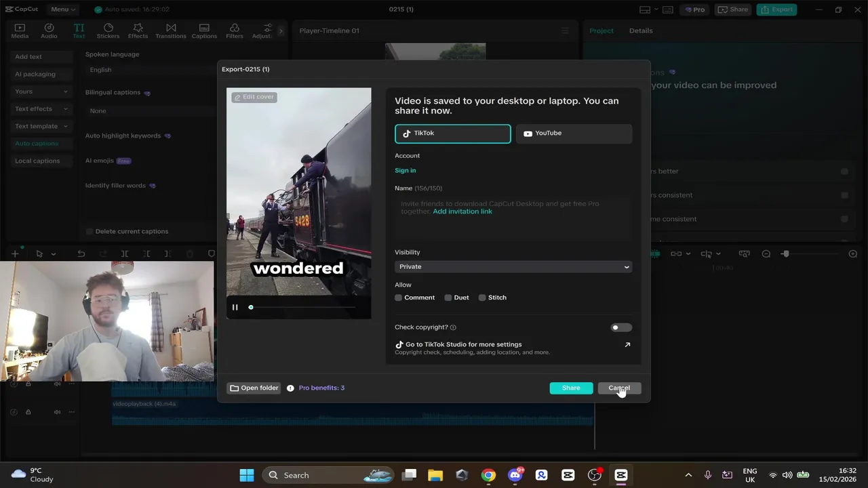868x488 pixels.
Task: Click the arrow icon for TikTok Studio
Action: [627, 344]
